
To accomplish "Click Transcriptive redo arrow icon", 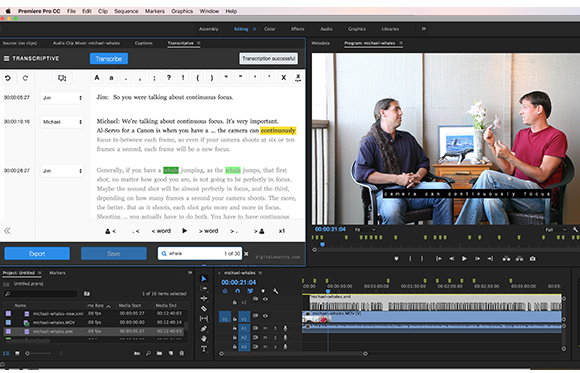I will (25, 78).
